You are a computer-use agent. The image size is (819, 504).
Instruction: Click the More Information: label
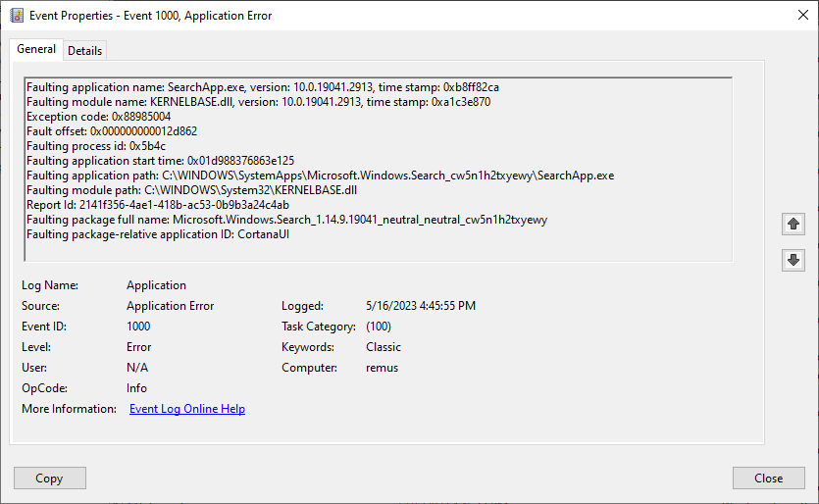(70, 409)
